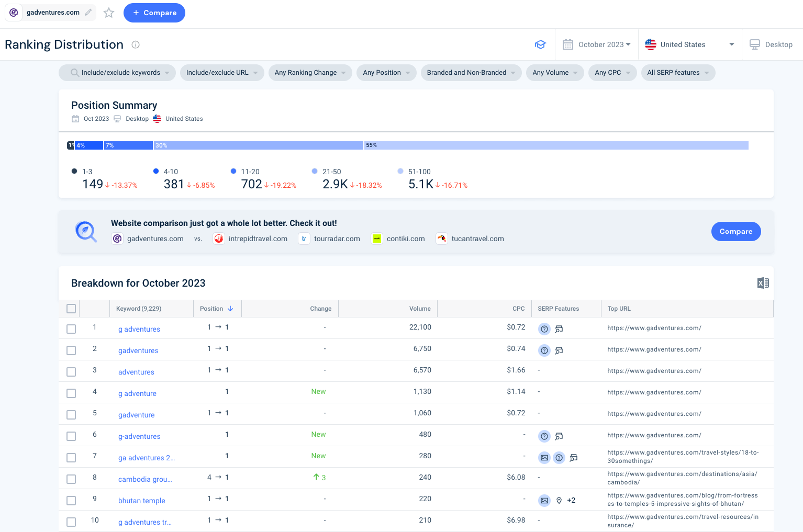
Task: Click reviews SERP icon in gadventures row
Action: click(x=559, y=350)
